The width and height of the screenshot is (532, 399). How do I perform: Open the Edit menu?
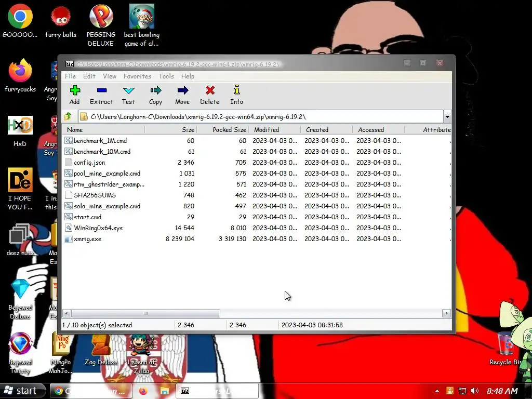(89, 76)
